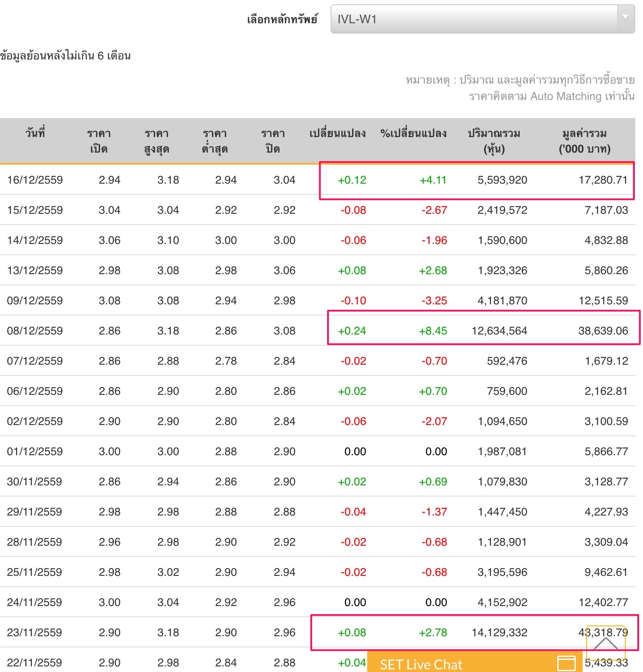Viewport: 643px width, 672px height.
Task: Select the date 15/12/2559
Action: (x=35, y=210)
